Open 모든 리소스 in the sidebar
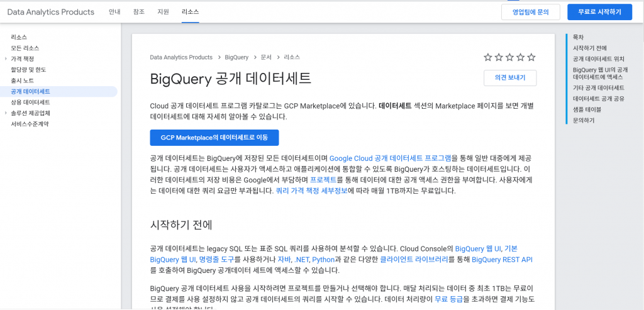This screenshot has width=644, height=310. coord(25,48)
